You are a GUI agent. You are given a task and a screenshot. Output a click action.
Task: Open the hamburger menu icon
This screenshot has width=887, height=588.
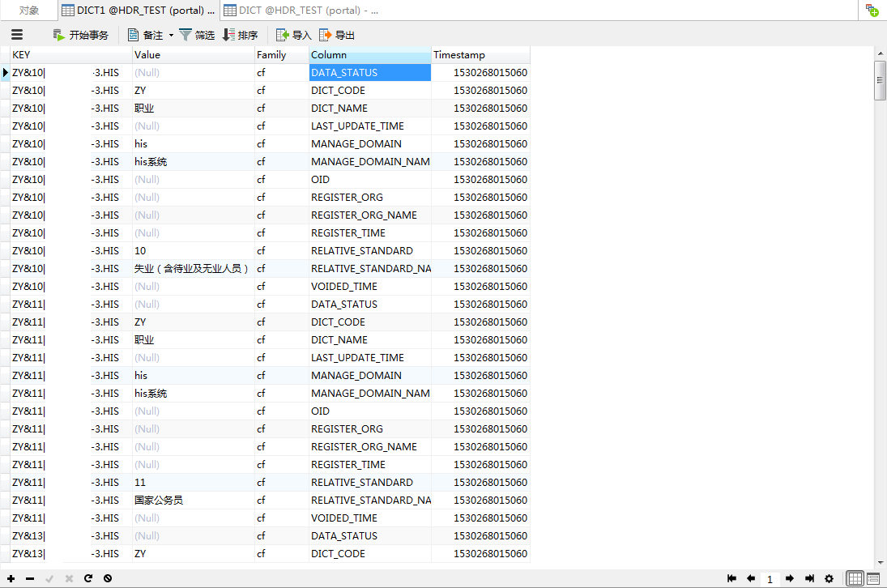tap(17, 35)
